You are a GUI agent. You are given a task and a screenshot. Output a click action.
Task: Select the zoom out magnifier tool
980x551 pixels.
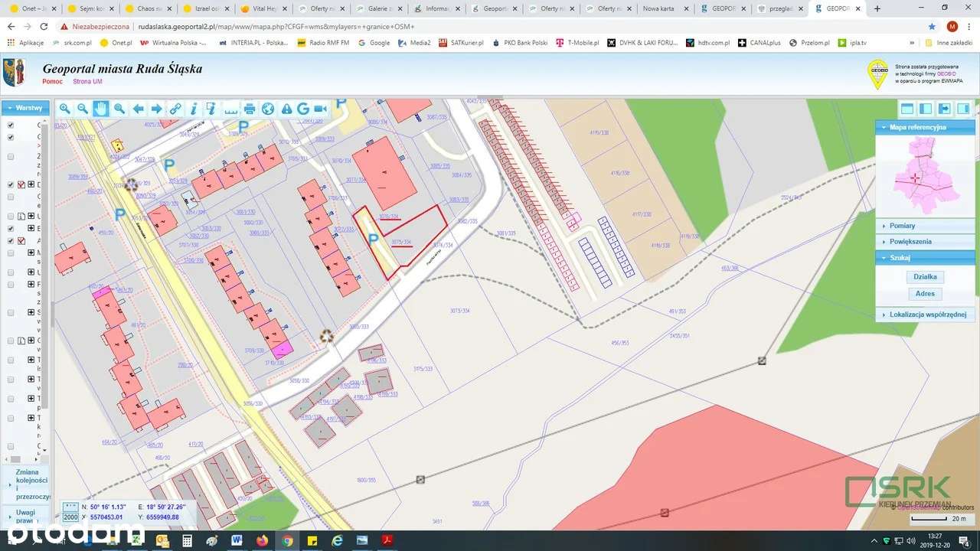tap(83, 109)
